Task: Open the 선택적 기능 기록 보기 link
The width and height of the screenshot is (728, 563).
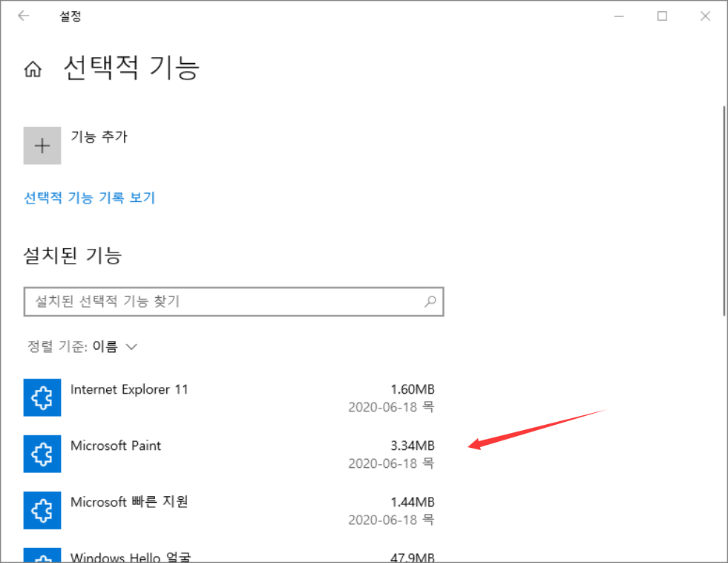Action: click(x=89, y=198)
